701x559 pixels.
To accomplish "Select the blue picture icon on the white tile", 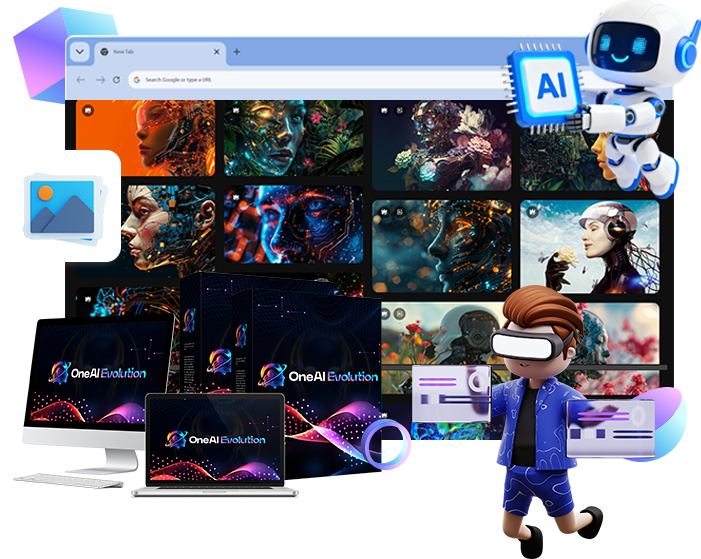I will 61,206.
